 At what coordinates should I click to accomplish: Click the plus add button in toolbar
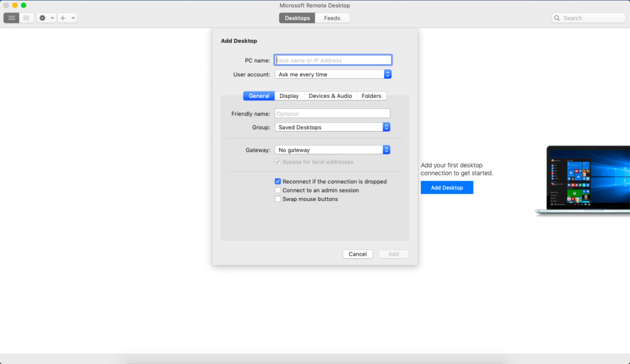(63, 18)
